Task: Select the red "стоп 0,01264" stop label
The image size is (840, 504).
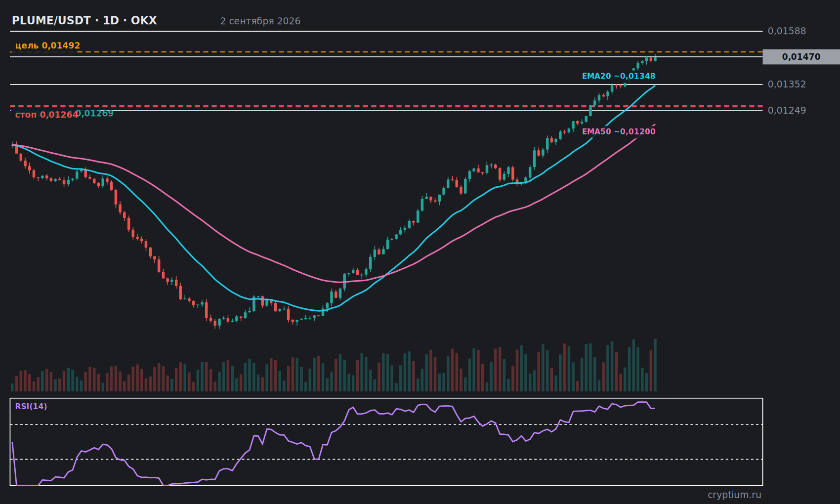Action: (x=46, y=115)
